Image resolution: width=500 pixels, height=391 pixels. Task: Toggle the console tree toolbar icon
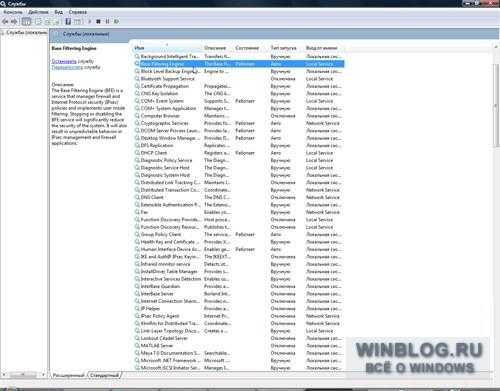pyautogui.click(x=26, y=22)
